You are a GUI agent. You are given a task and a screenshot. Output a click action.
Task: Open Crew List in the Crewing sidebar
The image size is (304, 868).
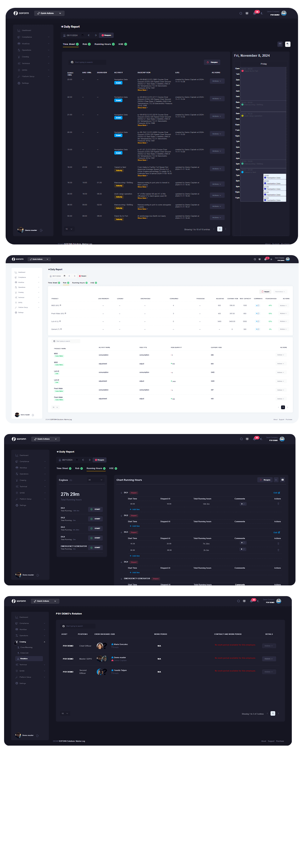coord(24,653)
